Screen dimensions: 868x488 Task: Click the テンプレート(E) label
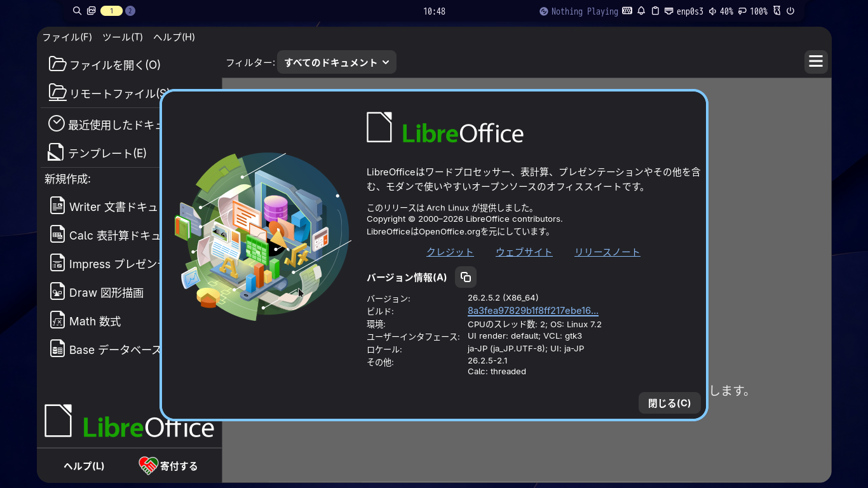(x=107, y=153)
